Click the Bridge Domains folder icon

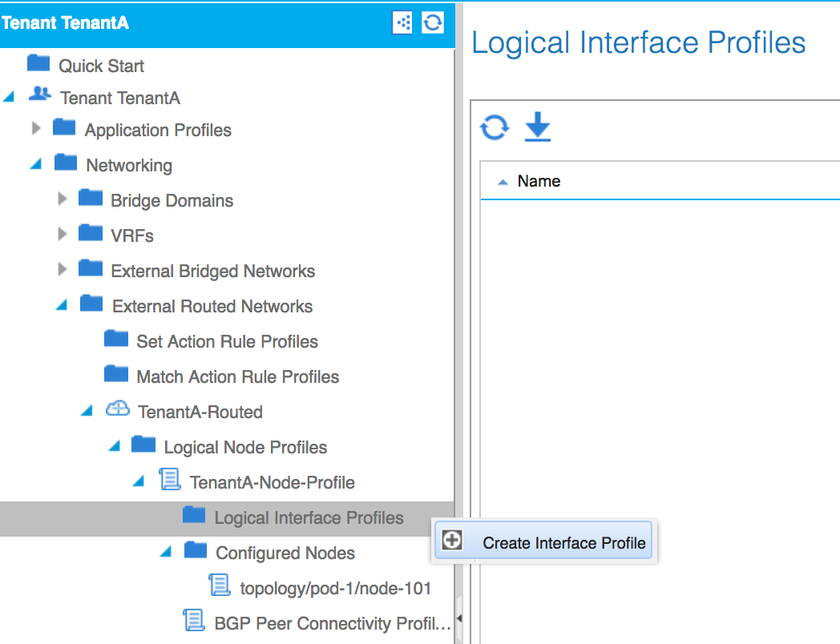click(x=91, y=198)
